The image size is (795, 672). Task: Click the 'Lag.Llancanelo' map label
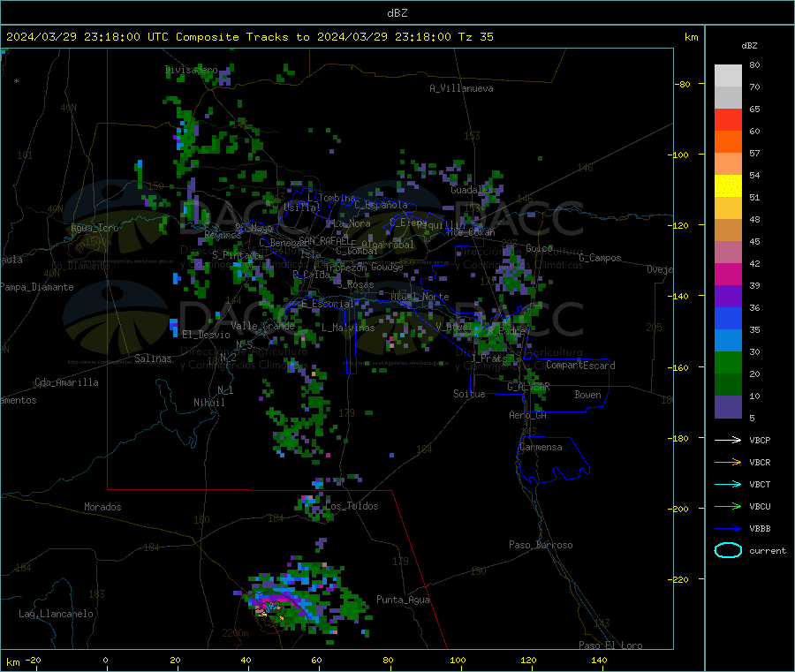point(56,614)
